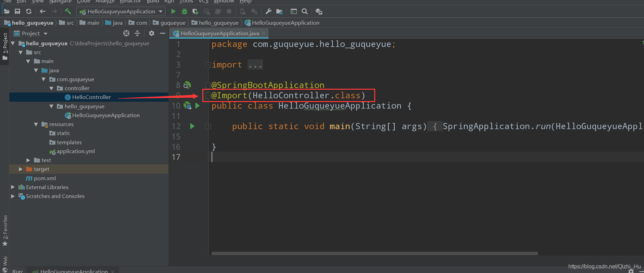Click the src breadcrumb in navigation bar
Image resolution: width=644 pixels, height=273 pixels.
point(66,23)
